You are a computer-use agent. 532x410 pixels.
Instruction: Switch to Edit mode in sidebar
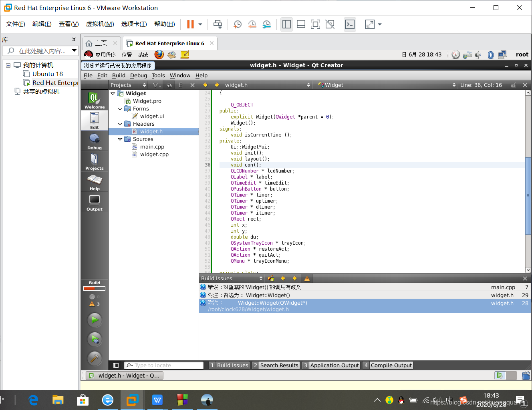pyautogui.click(x=95, y=121)
